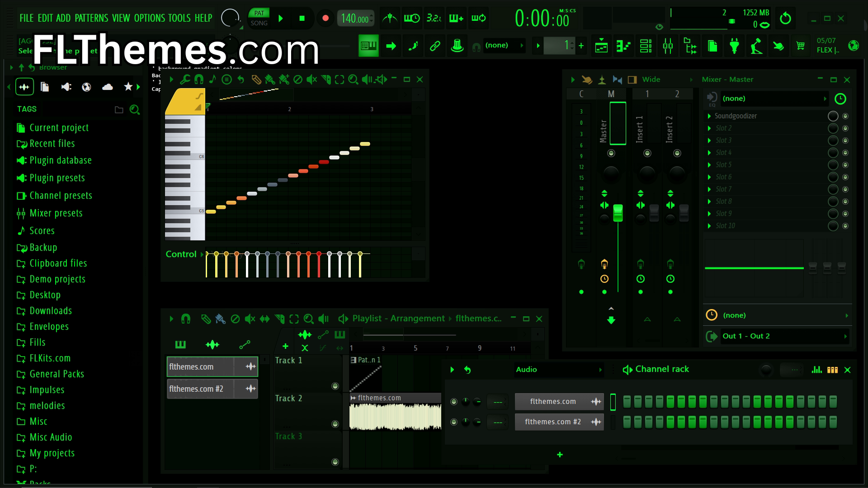Select the browser audio waveform tab
This screenshot has height=488, width=868.
coord(24,87)
